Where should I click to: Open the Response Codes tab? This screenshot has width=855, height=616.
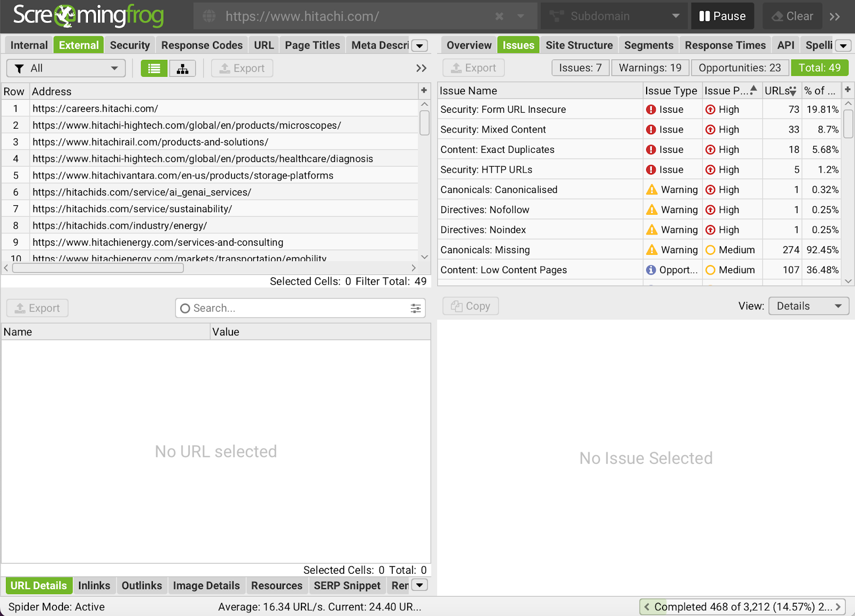pyautogui.click(x=202, y=45)
